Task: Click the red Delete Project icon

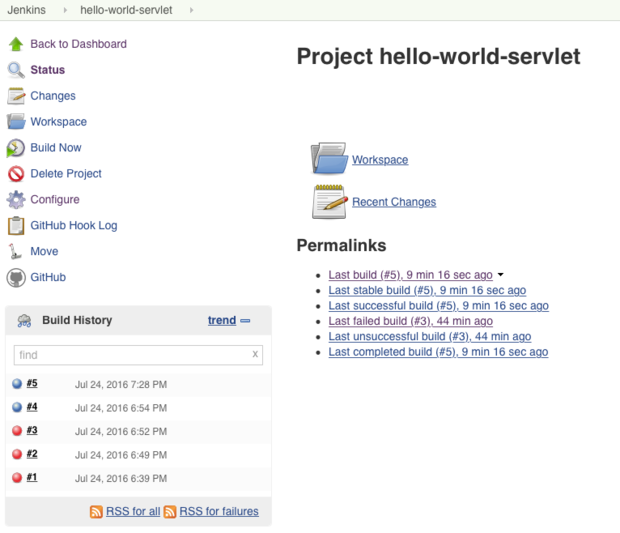Action: tap(16, 174)
